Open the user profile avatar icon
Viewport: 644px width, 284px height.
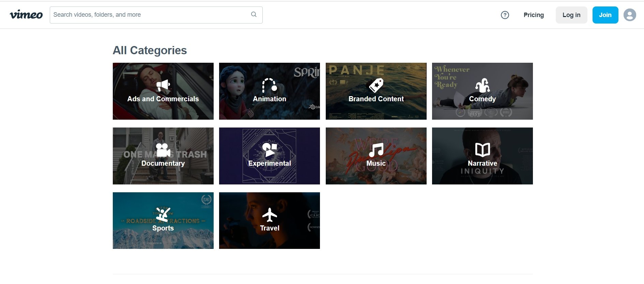(629, 15)
